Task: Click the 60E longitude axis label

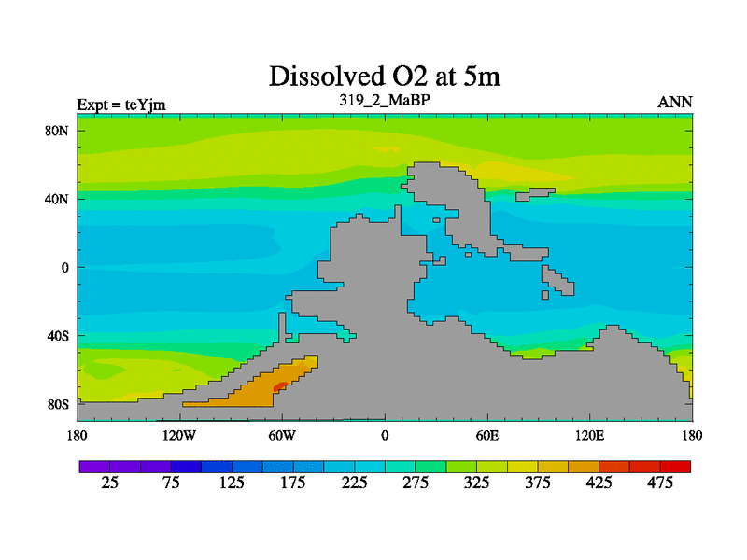Action: click(x=486, y=436)
